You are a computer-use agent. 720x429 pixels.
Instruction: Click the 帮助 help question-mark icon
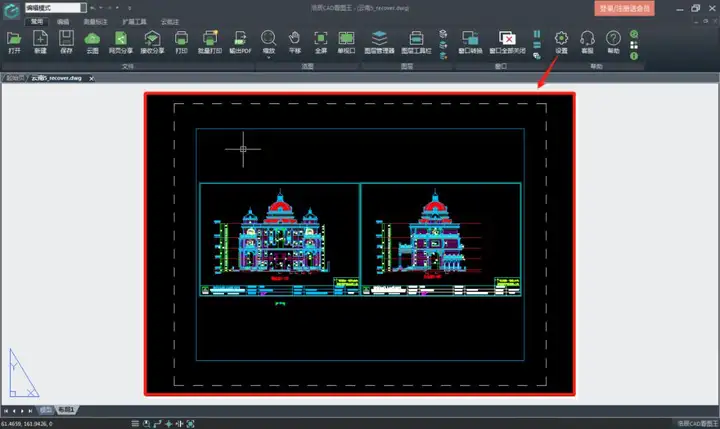(613, 39)
